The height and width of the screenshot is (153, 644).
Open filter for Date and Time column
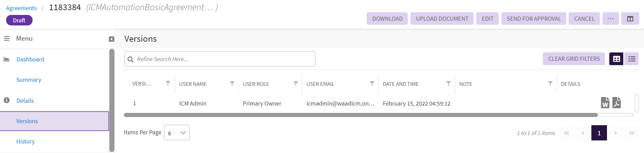(x=448, y=83)
